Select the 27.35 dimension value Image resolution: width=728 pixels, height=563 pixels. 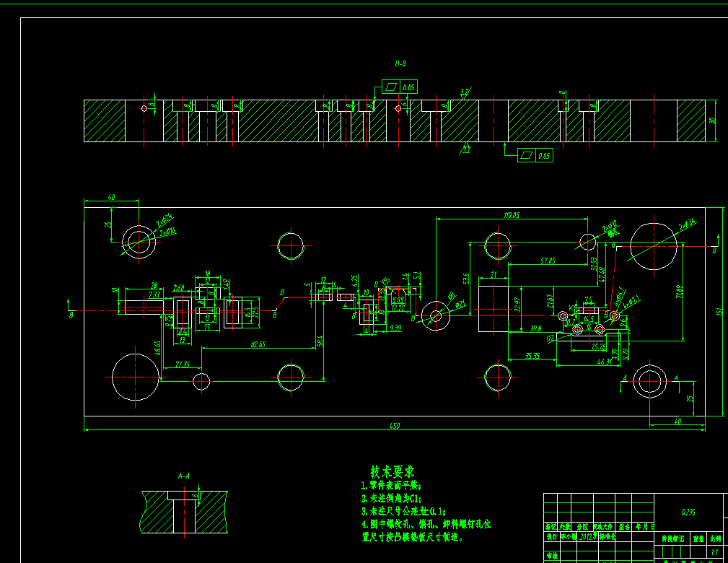point(182,365)
